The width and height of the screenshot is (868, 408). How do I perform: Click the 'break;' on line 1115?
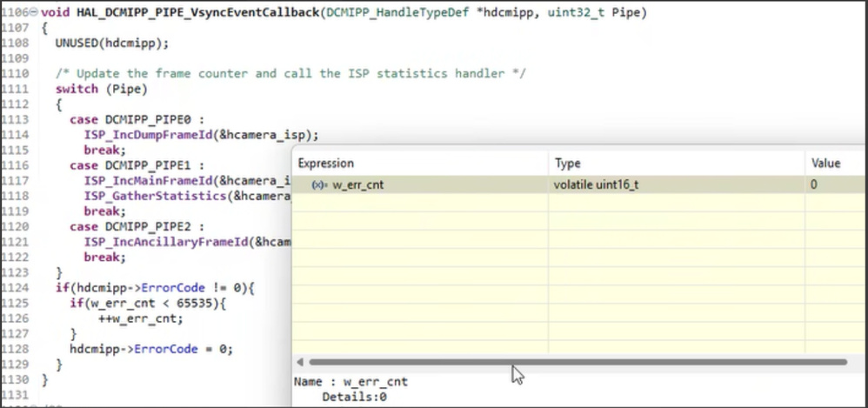coord(105,150)
